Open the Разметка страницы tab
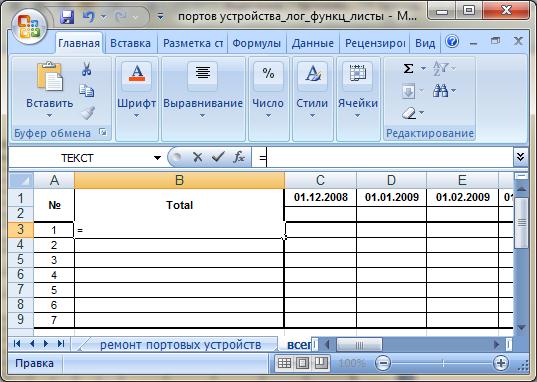The width and height of the screenshot is (537, 382). point(193,43)
